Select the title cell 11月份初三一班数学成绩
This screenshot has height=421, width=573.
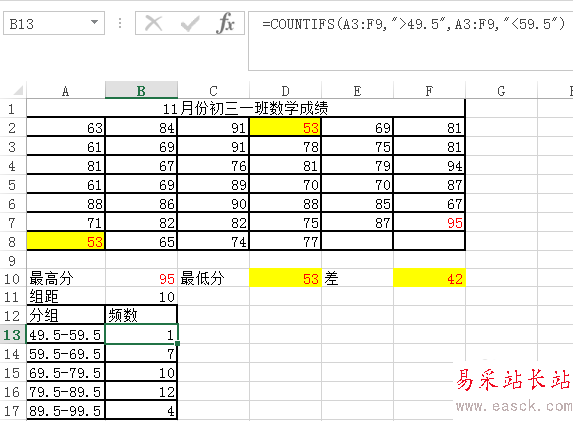coord(246,109)
